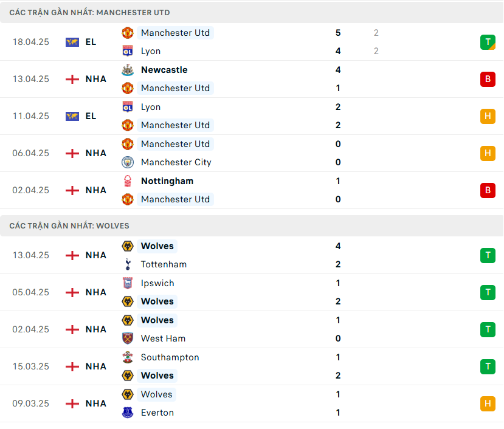504x429 pixels.
Task: Click the Newcastle club crest icon
Action: pyautogui.click(x=128, y=70)
